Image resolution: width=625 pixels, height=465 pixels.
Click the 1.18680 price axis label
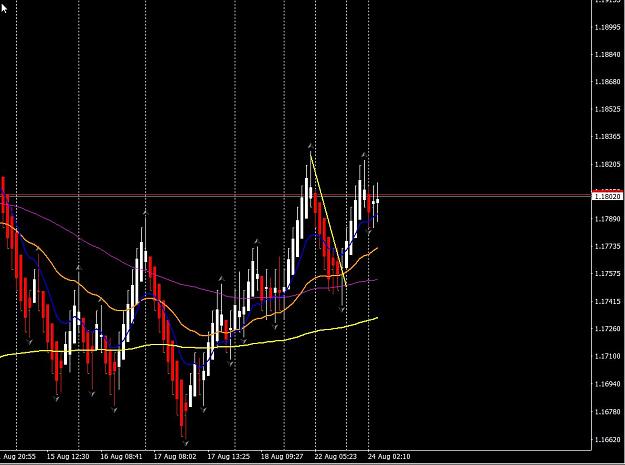(x=607, y=82)
